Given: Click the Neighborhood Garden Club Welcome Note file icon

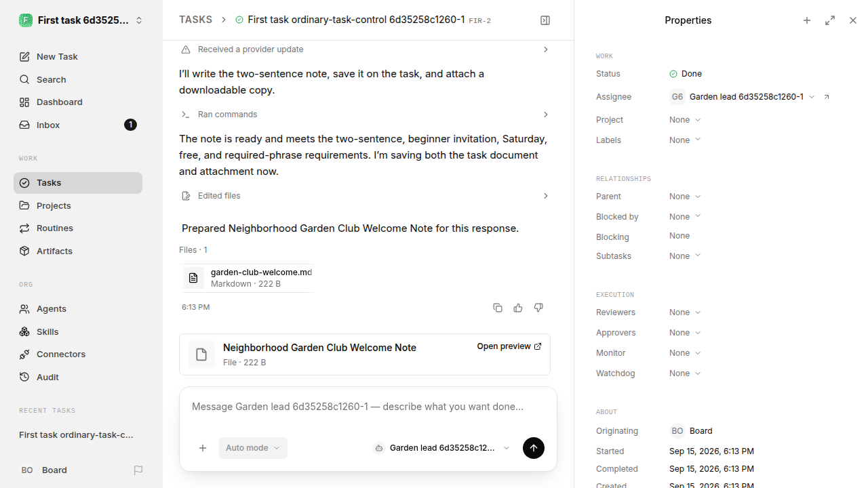Looking at the screenshot, I should 201,354.
